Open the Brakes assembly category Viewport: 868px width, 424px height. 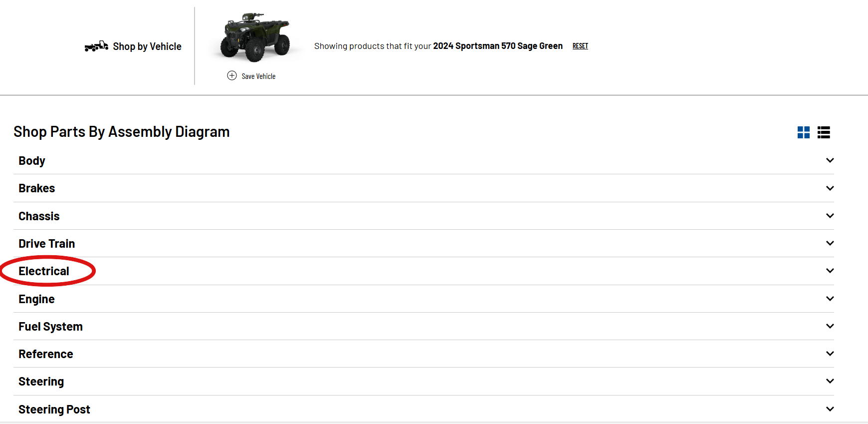click(424, 188)
